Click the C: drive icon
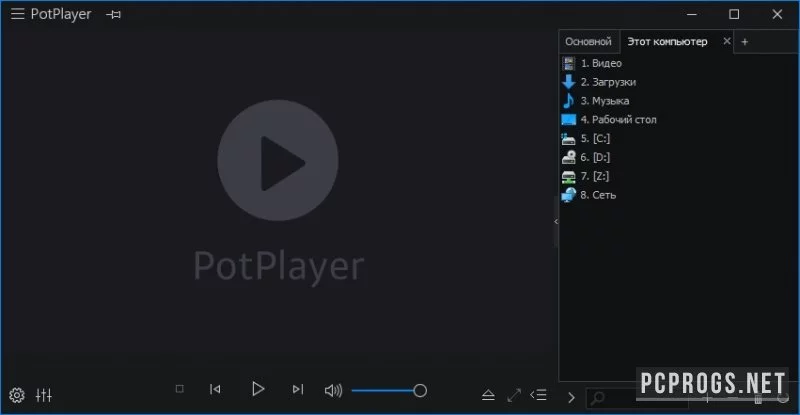 pyautogui.click(x=568, y=138)
